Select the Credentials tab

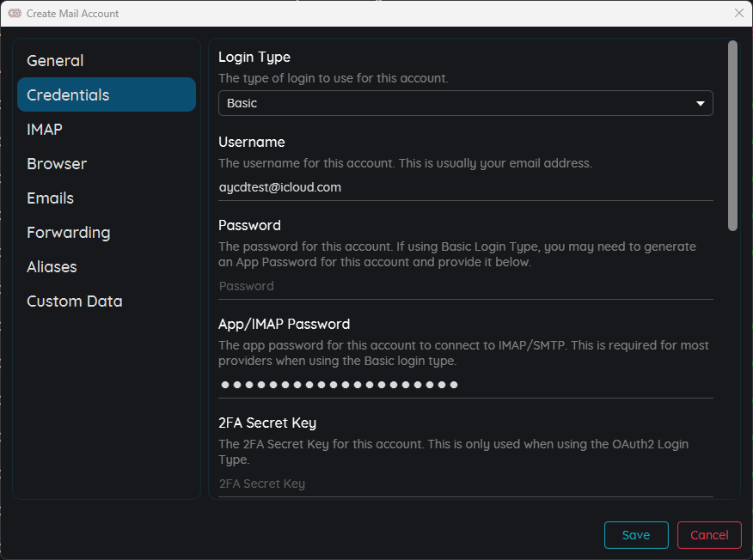(x=106, y=95)
